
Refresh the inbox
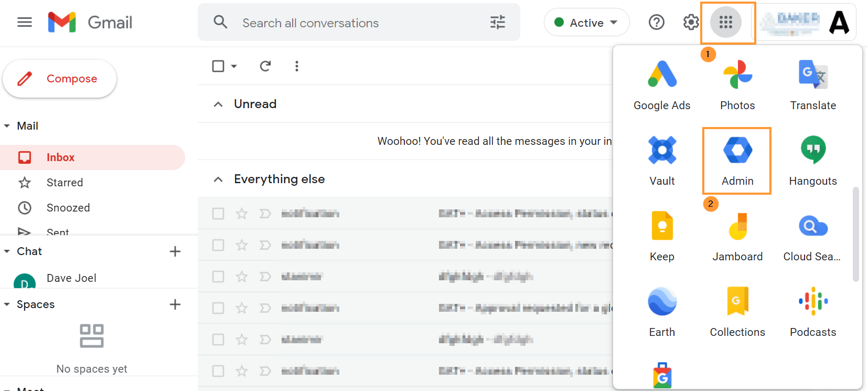265,66
